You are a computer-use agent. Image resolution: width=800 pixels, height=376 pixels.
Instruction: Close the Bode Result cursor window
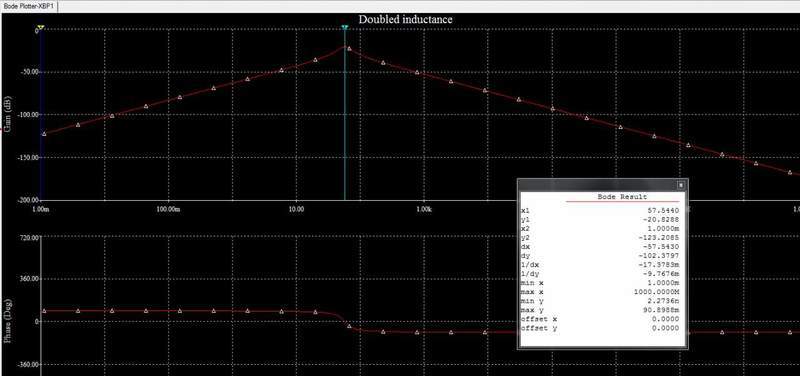pyautogui.click(x=680, y=186)
